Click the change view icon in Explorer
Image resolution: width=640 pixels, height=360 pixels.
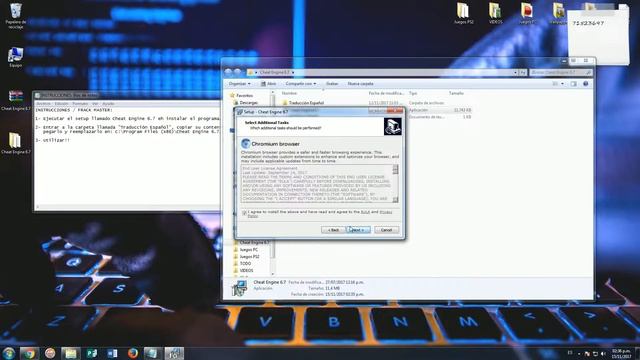(556, 84)
